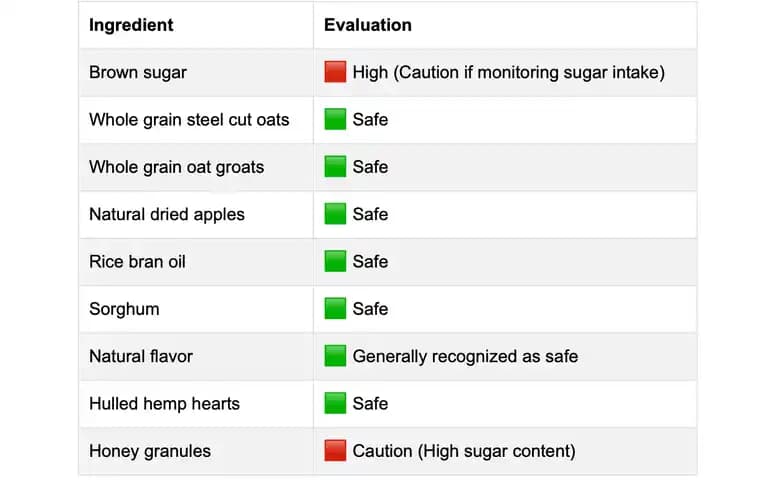This screenshot has height=480, width=768.
Task: Select the Evaluation column header
Action: tap(505, 25)
